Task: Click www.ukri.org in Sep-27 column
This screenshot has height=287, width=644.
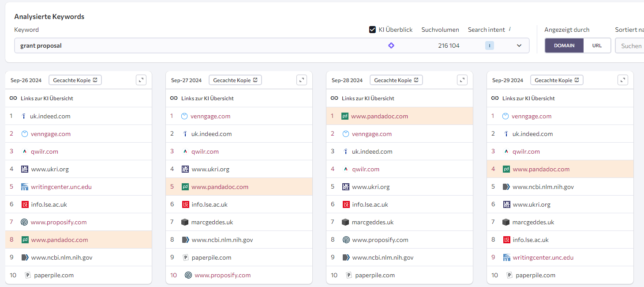Action: [x=210, y=169]
